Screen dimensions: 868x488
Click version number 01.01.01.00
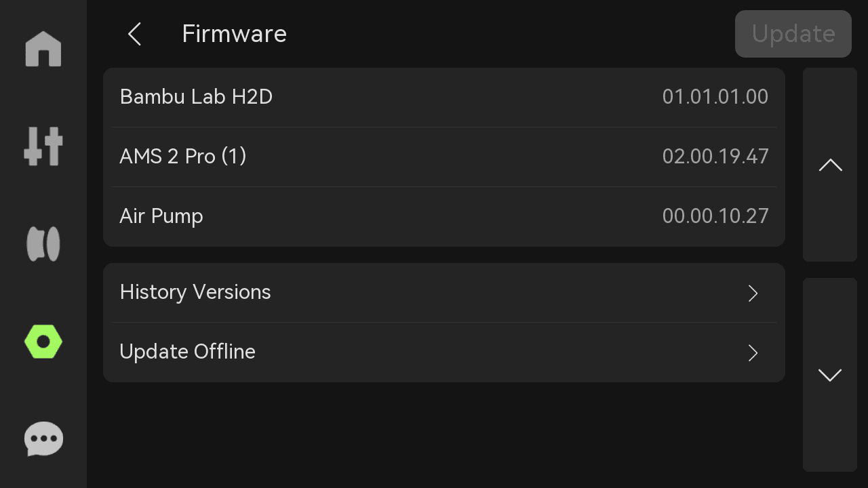point(715,97)
